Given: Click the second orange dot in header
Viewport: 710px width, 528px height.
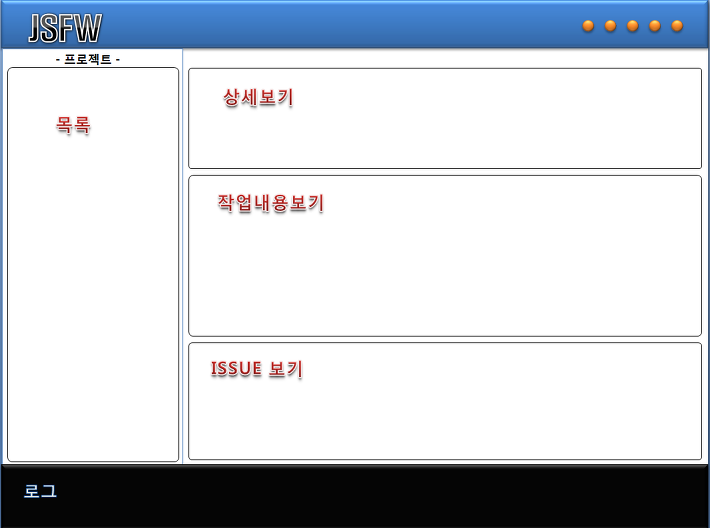Looking at the screenshot, I should point(610,26).
